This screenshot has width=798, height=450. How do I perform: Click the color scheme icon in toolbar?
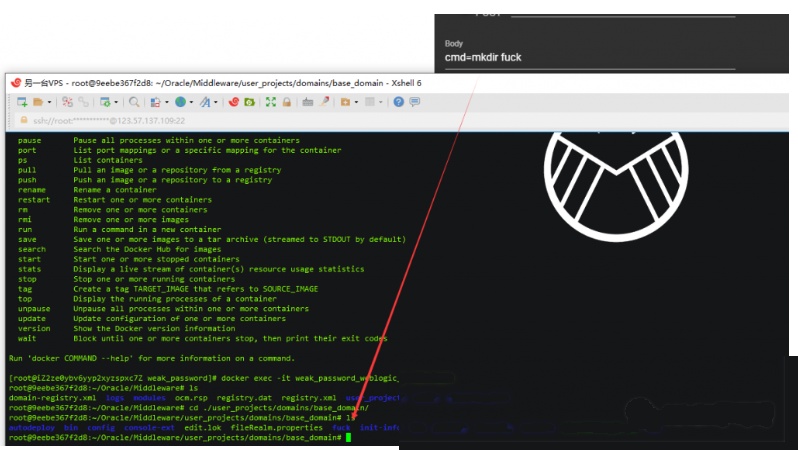point(155,102)
